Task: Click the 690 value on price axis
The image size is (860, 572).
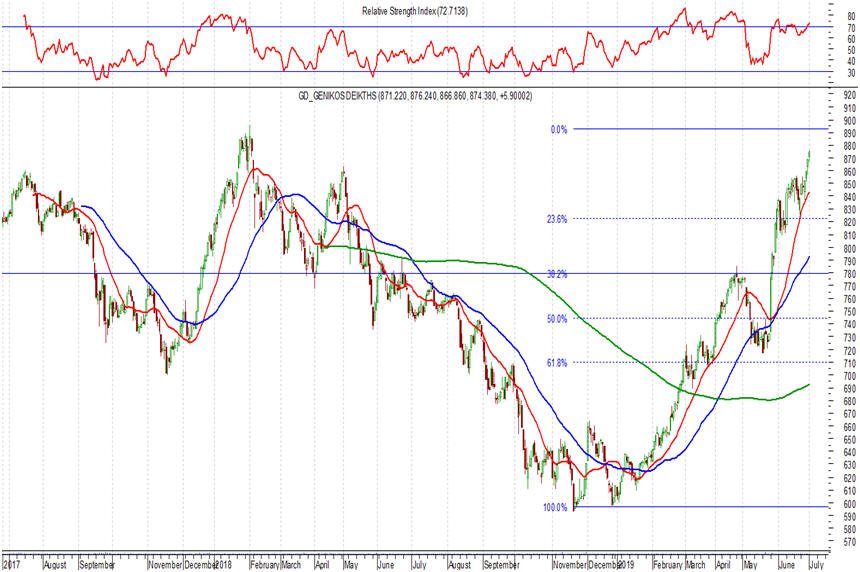Action: coord(850,389)
